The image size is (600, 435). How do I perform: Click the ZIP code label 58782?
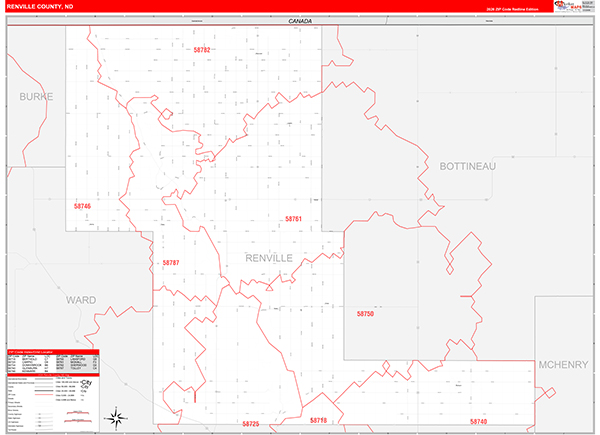coord(202,50)
